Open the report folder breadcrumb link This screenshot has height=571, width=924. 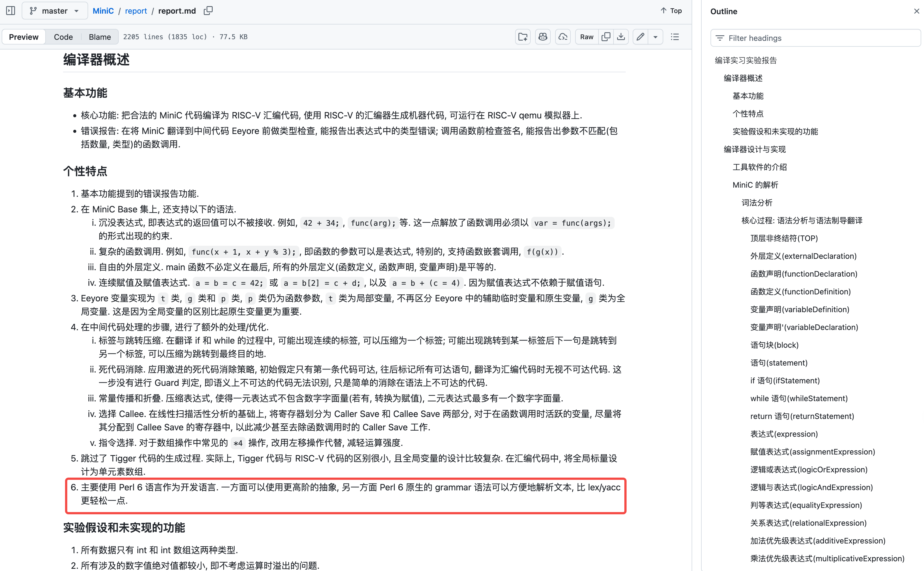pos(136,11)
